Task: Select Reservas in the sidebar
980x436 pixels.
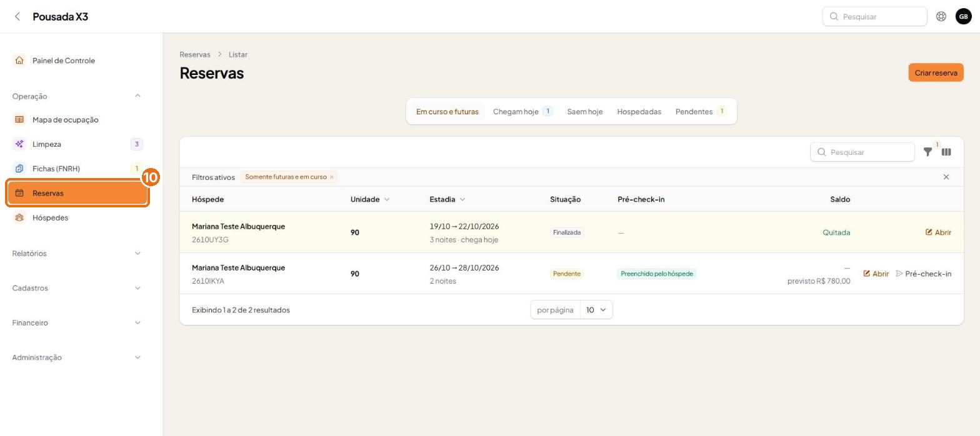Action: coord(77,194)
